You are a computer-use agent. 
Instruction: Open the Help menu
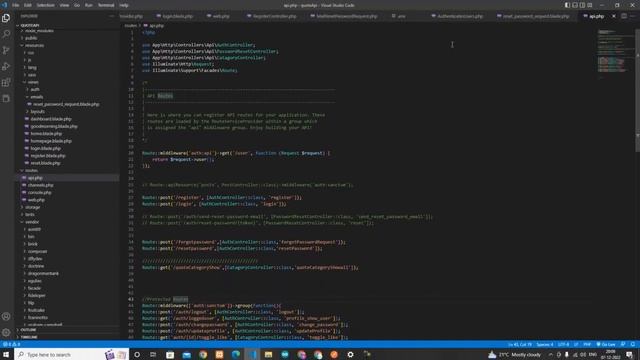[x=124, y=5]
